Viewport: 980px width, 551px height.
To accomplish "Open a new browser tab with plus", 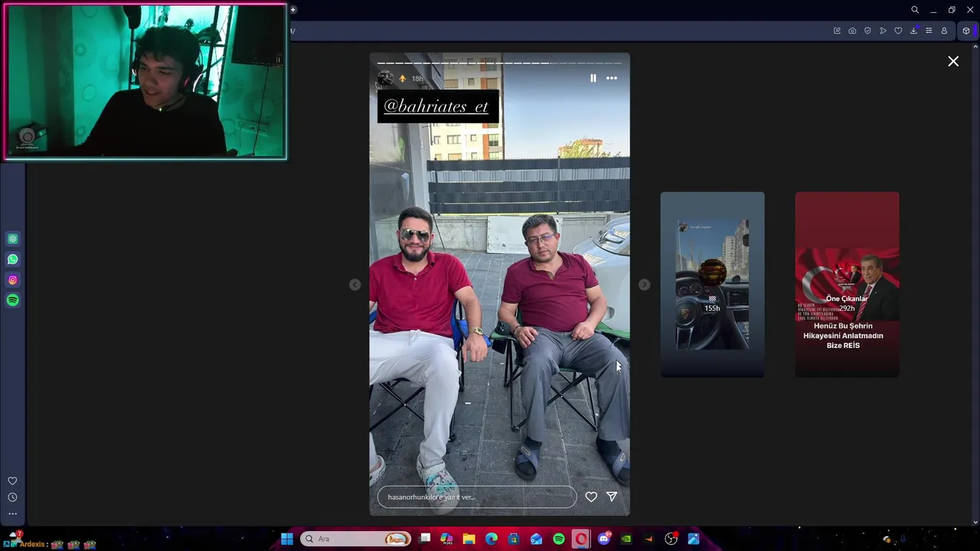I will pyautogui.click(x=293, y=10).
